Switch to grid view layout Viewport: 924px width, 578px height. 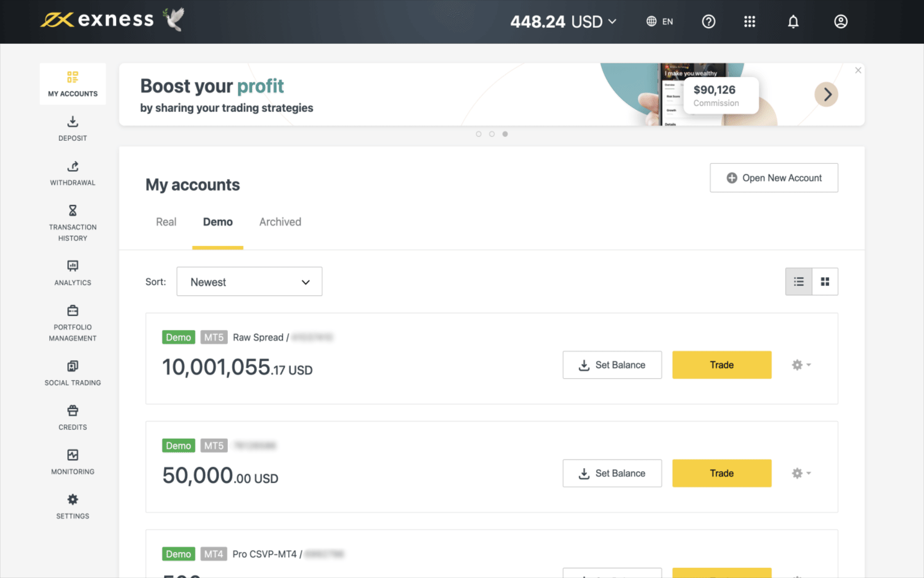coord(825,282)
